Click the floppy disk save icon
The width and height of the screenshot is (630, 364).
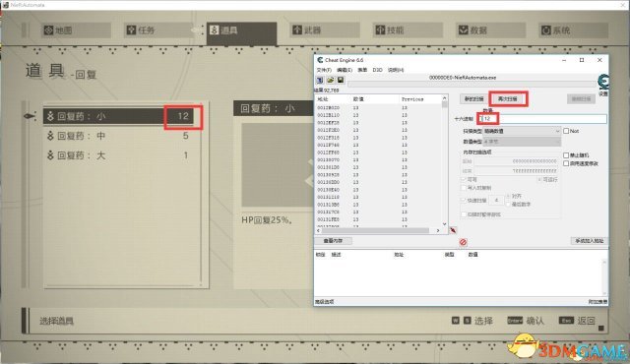(341, 81)
